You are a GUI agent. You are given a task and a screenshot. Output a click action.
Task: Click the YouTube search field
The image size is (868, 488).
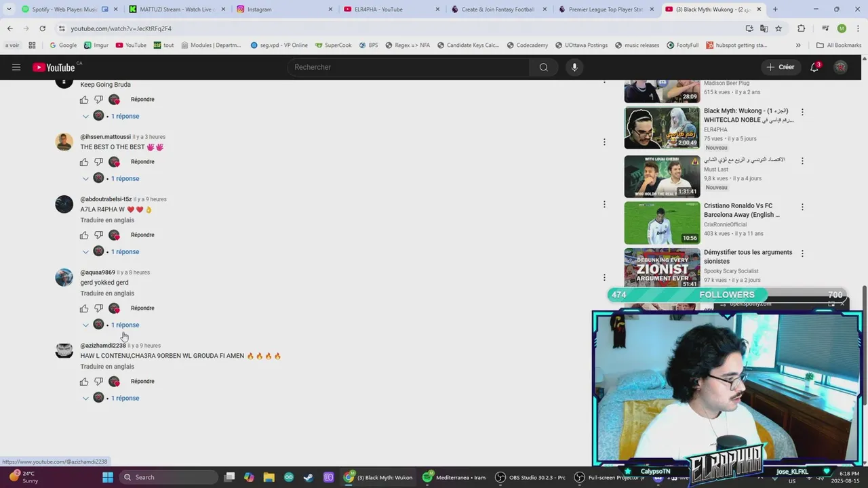tap(408, 67)
